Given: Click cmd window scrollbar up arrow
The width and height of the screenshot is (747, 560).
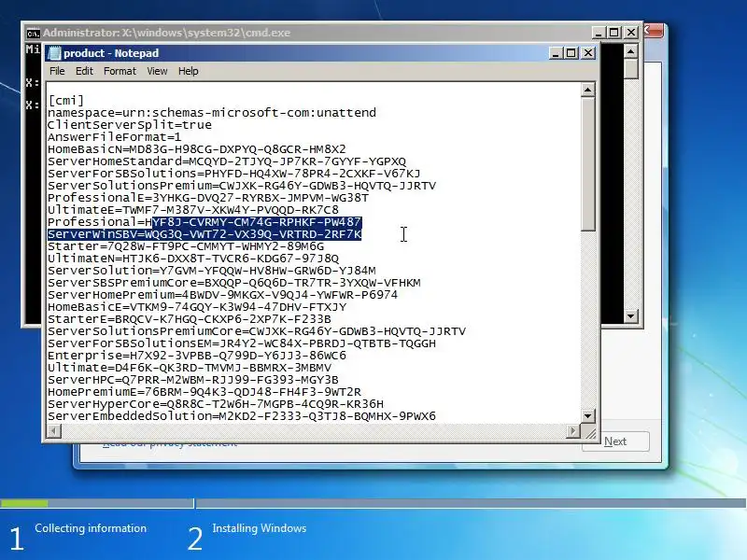Looking at the screenshot, I should [x=631, y=51].
